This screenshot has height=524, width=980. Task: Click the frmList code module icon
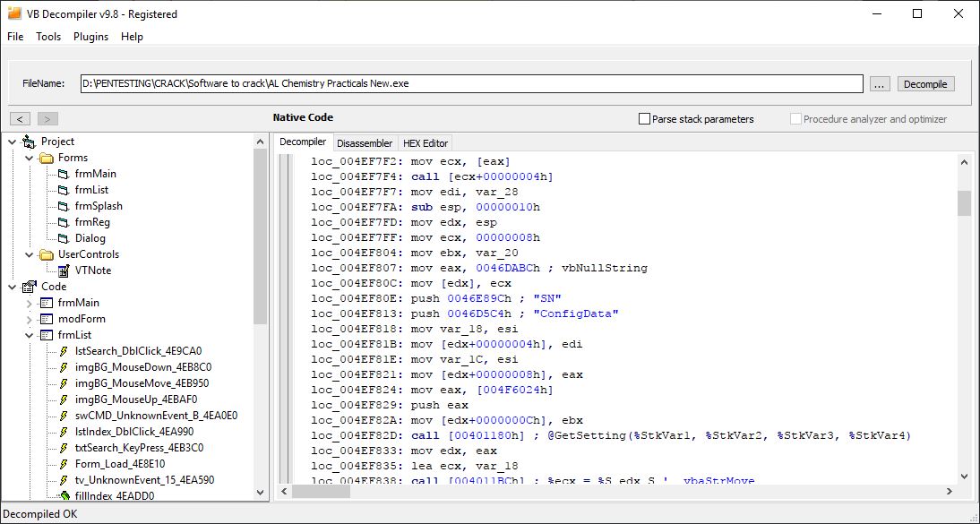(x=47, y=335)
